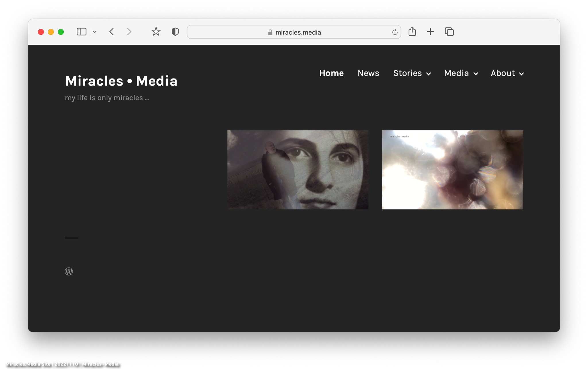Open the sidebar options chevron

(95, 32)
